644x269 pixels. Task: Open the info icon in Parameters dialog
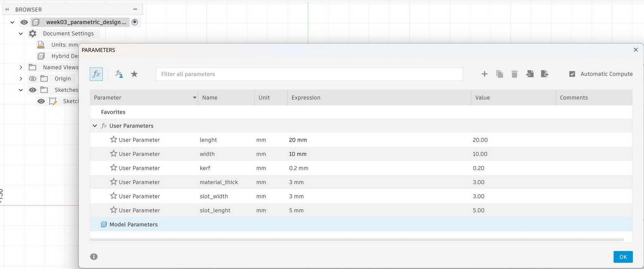pos(94,257)
